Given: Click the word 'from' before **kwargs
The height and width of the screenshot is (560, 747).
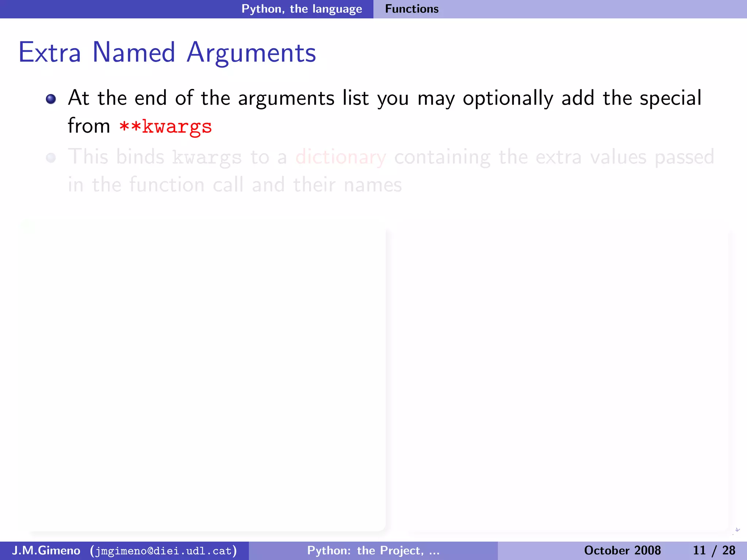Looking at the screenshot, I should (89, 126).
